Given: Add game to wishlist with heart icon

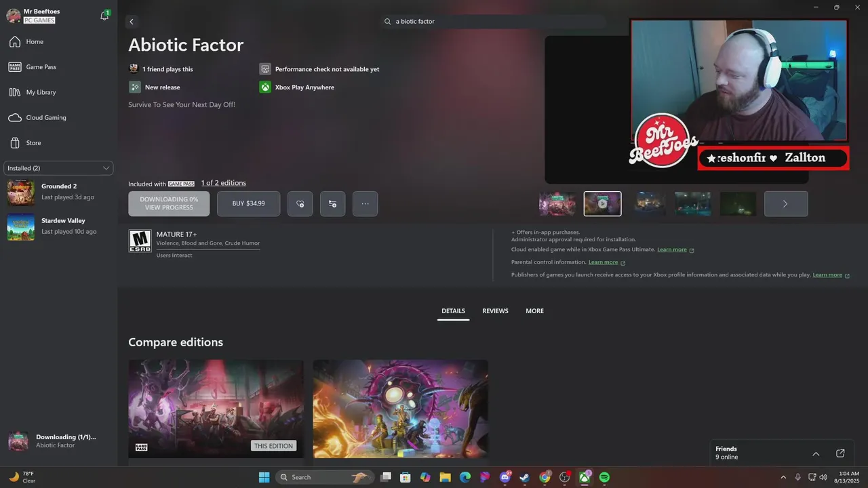Looking at the screenshot, I should point(300,203).
